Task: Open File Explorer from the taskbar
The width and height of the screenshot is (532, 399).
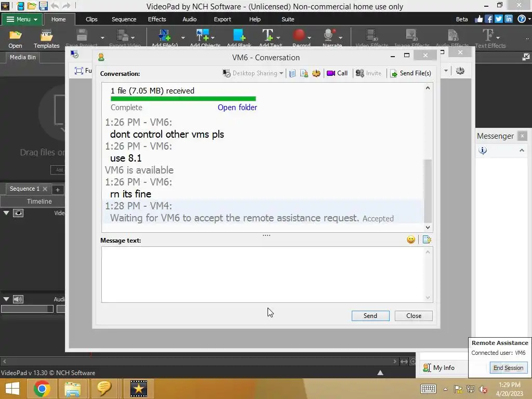Action: coord(73,389)
